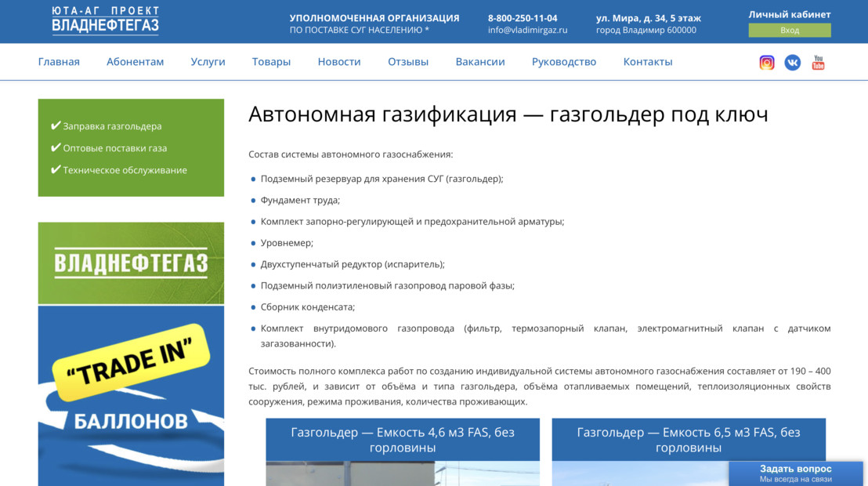The height and width of the screenshot is (486, 868).
Task: Click the green Вход login button
Action: tap(790, 30)
